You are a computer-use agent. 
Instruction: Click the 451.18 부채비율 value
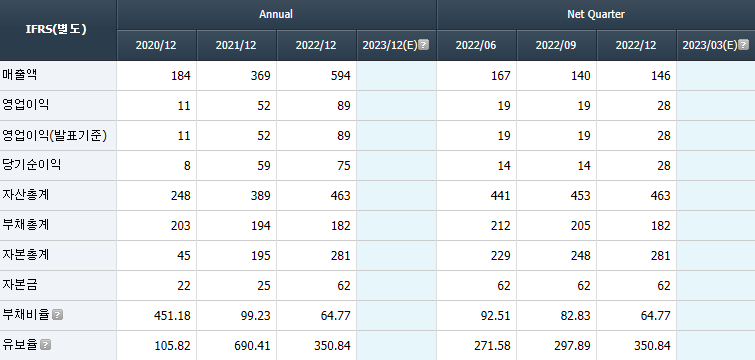coord(172,316)
